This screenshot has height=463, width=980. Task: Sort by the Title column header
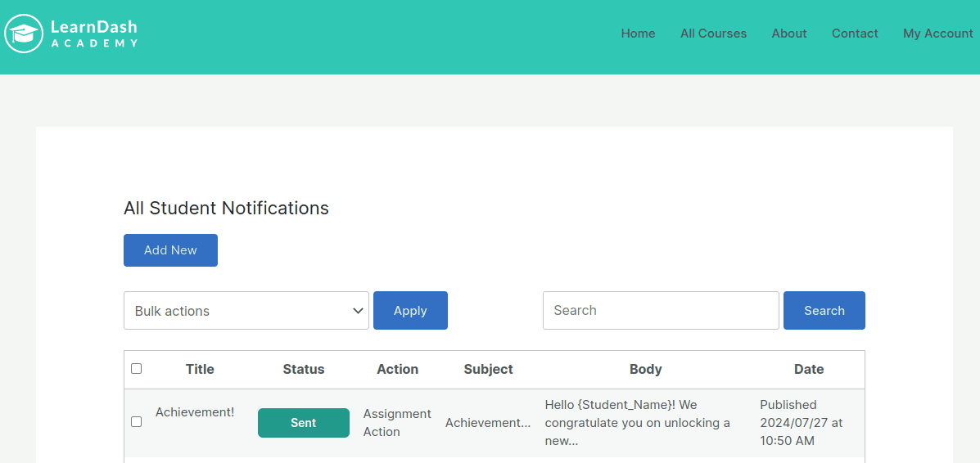coord(200,370)
